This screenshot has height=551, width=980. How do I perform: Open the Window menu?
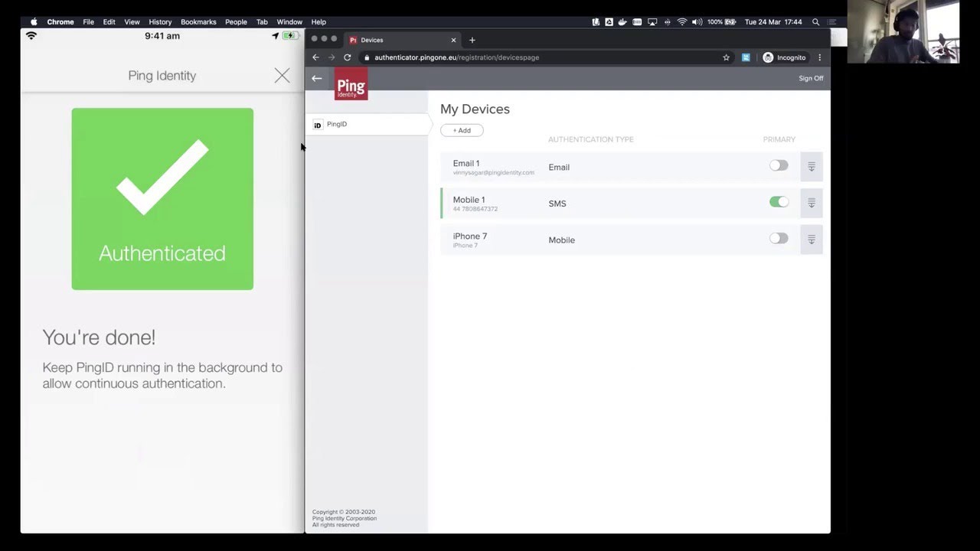pos(289,22)
